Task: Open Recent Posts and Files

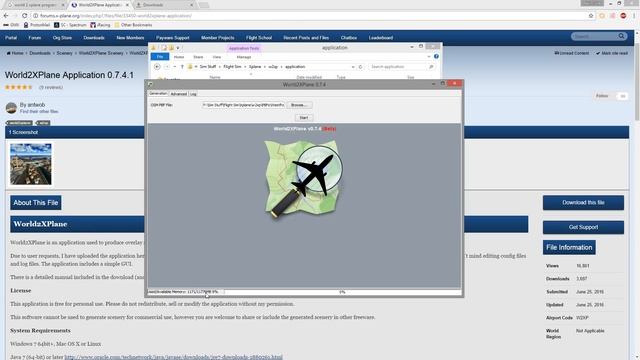Action: click(x=306, y=38)
